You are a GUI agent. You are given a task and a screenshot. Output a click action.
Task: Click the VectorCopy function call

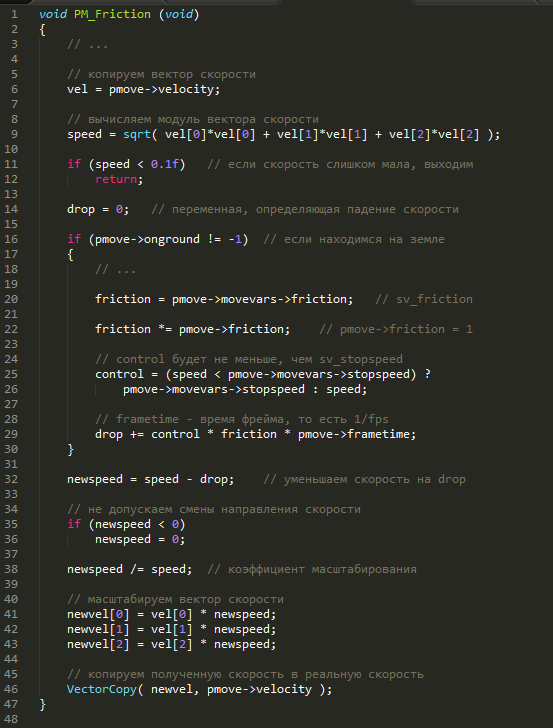[x=102, y=689]
